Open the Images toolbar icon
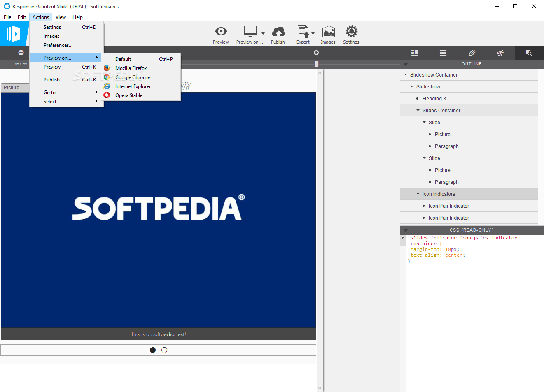 pyautogui.click(x=328, y=32)
